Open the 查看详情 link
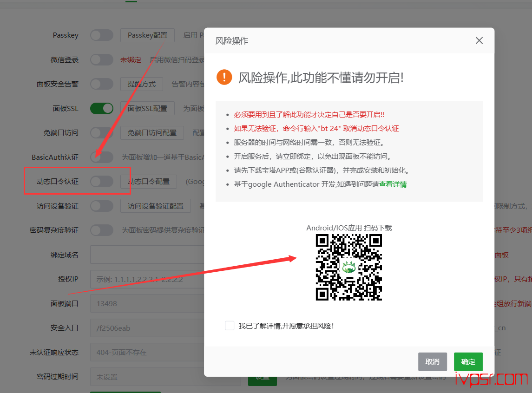The image size is (532, 393). [x=393, y=184]
